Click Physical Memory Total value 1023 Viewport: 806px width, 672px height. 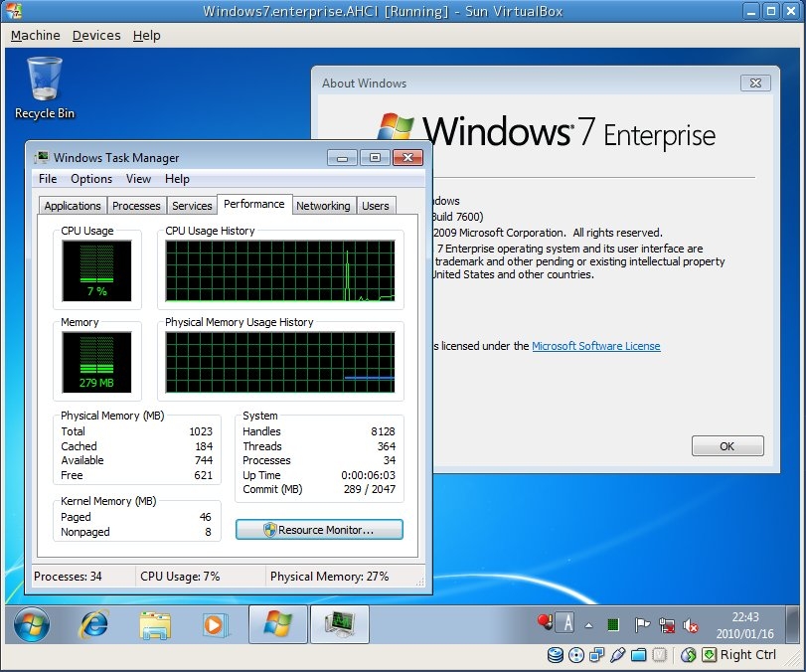pos(201,431)
